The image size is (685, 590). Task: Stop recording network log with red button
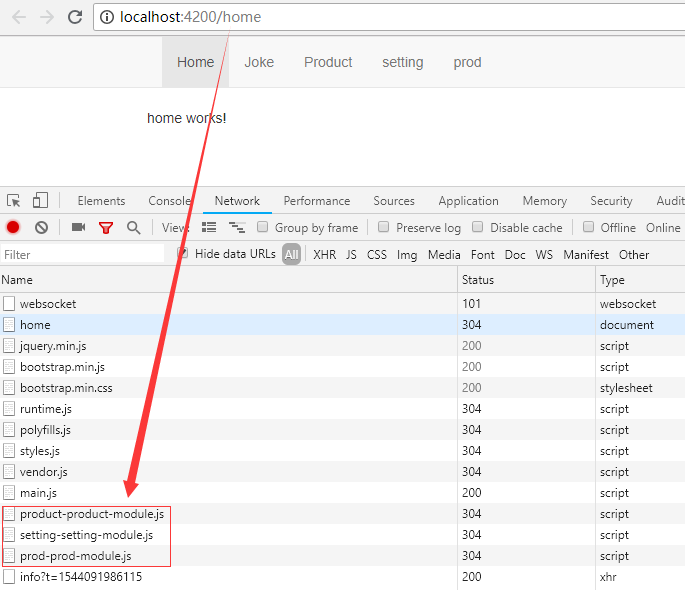[x=14, y=228]
